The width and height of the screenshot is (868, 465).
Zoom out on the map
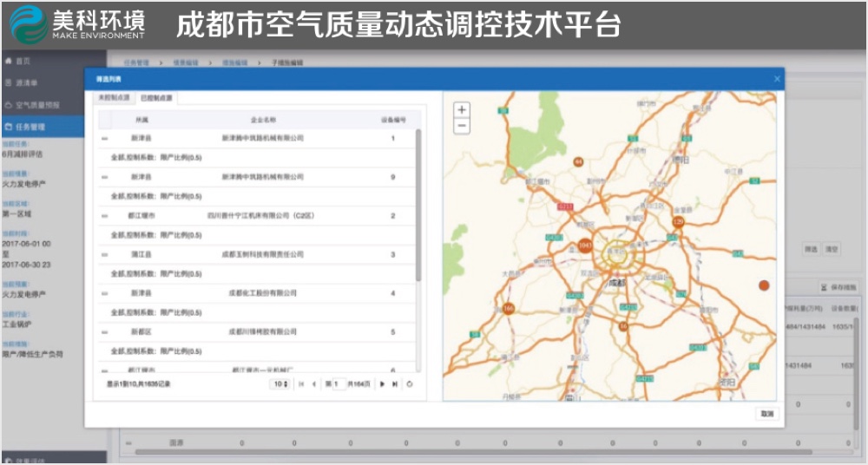(462, 126)
